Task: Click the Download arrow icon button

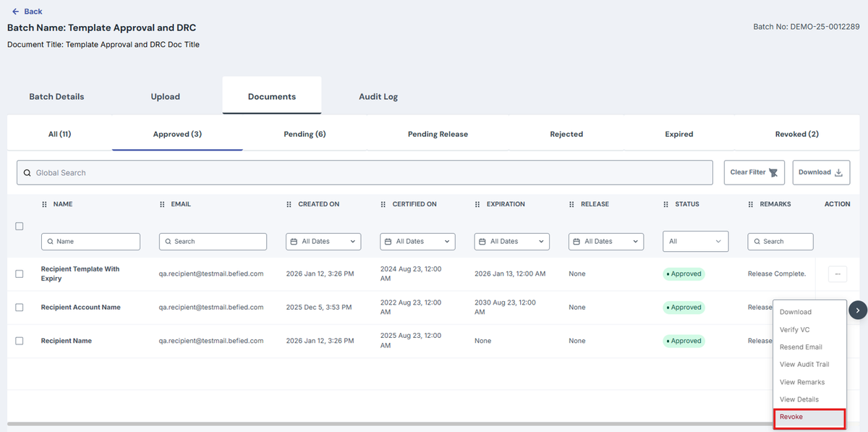Action: tap(822, 172)
